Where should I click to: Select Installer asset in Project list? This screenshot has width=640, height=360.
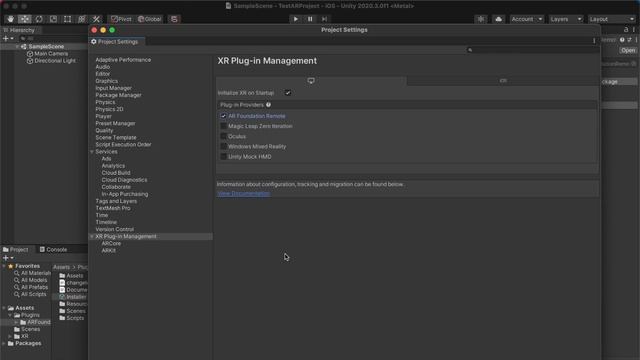[x=73, y=297]
